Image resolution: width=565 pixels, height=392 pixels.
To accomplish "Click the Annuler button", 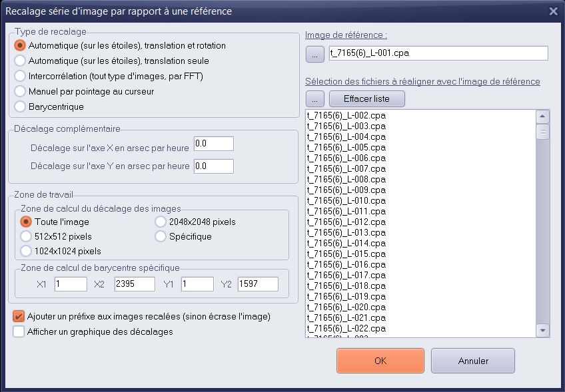I will [472, 361].
